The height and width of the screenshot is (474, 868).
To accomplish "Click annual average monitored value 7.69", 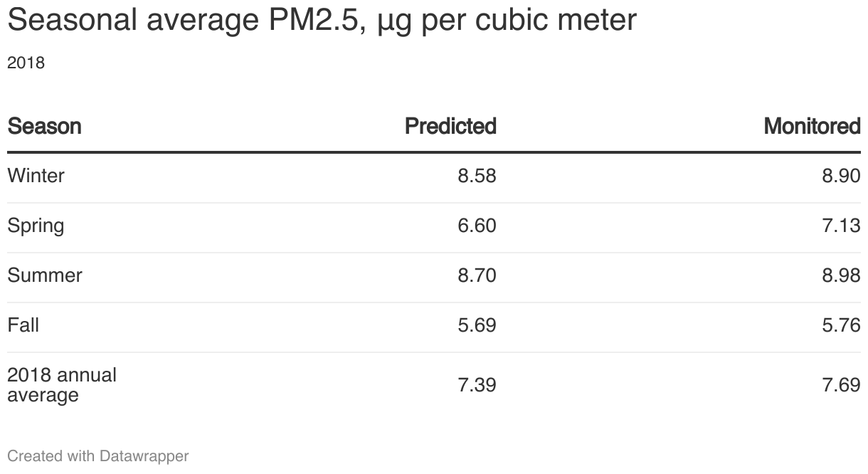I will click(x=841, y=385).
